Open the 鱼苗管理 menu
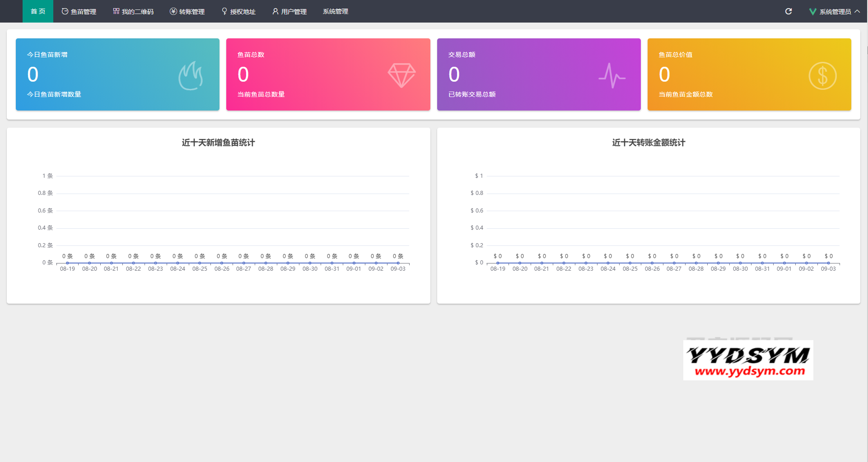 coord(79,11)
